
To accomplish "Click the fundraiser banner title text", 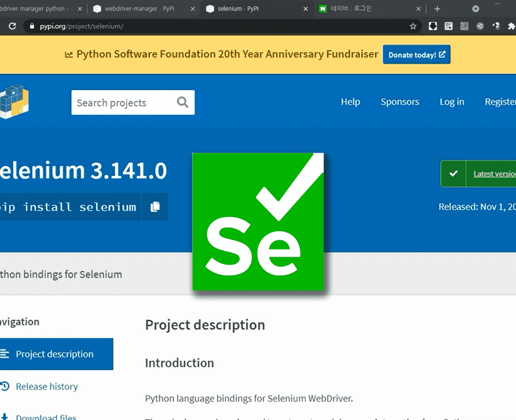I will pyautogui.click(x=227, y=54).
